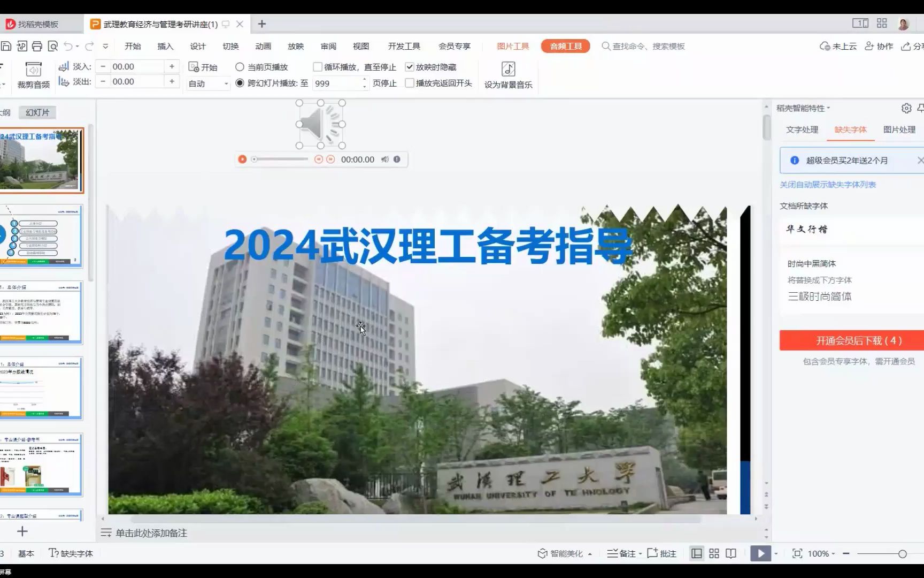Open the 开始 ribbon tab
This screenshot has height=578, width=924.
(133, 46)
